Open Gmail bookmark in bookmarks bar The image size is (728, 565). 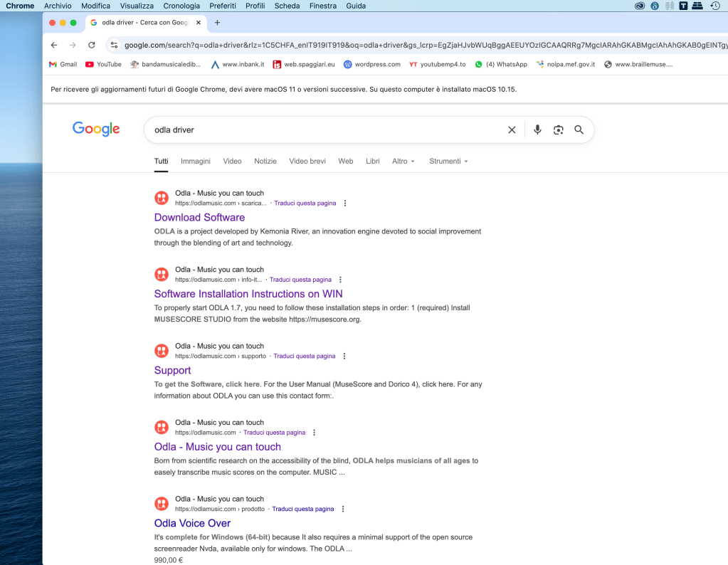[x=63, y=64]
